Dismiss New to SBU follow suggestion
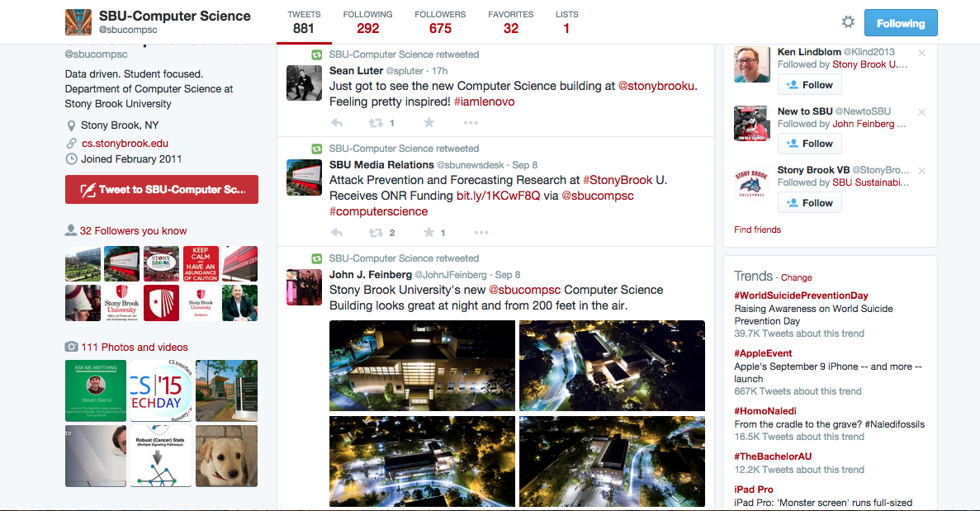 [922, 112]
